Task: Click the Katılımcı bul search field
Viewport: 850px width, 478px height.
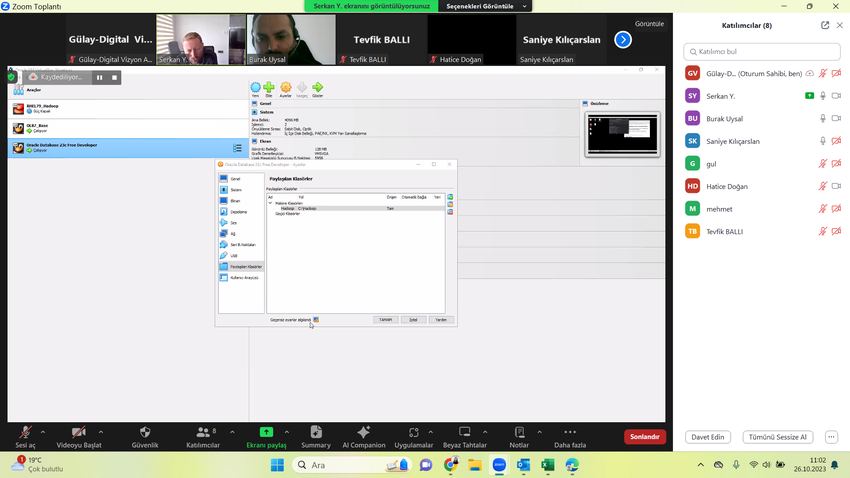Action: coord(762,51)
